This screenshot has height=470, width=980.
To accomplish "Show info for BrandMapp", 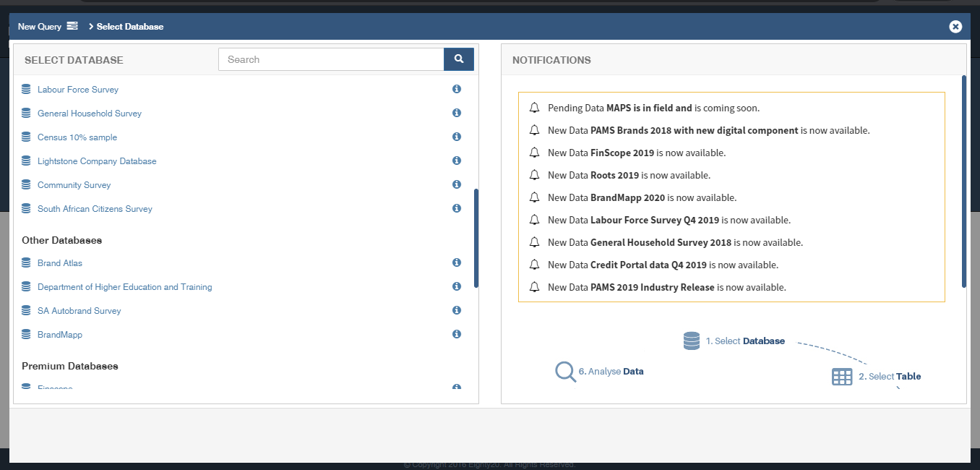I will click(457, 334).
